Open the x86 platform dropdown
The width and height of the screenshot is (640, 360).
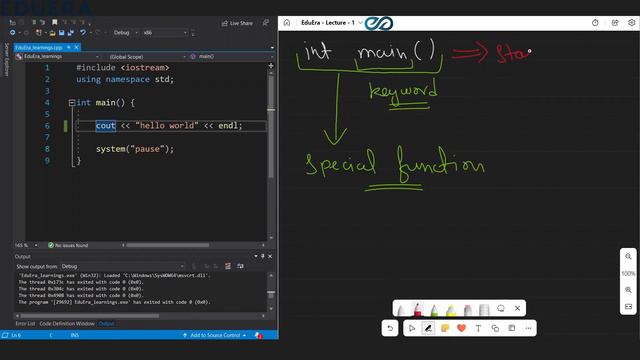pyautogui.click(x=165, y=33)
